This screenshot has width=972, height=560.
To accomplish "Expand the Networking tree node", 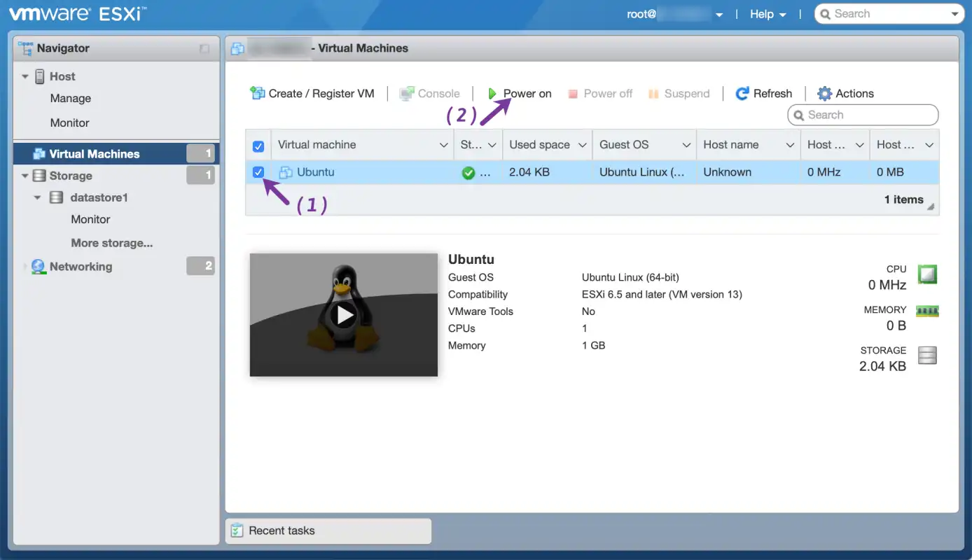I will [x=25, y=267].
